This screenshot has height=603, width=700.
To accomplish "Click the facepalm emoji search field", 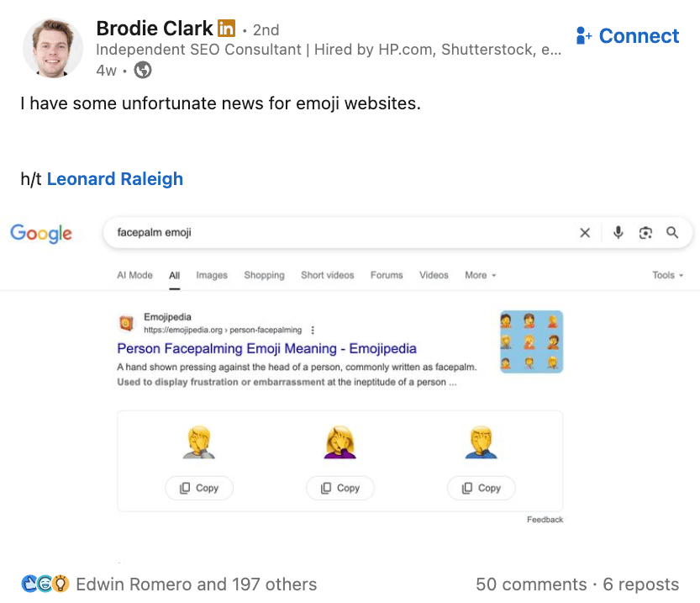I will [336, 233].
